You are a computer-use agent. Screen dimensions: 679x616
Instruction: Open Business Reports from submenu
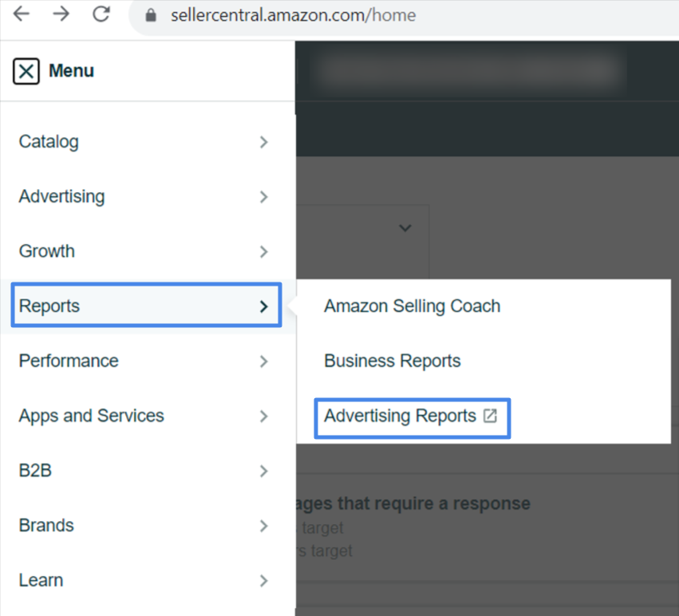(392, 361)
